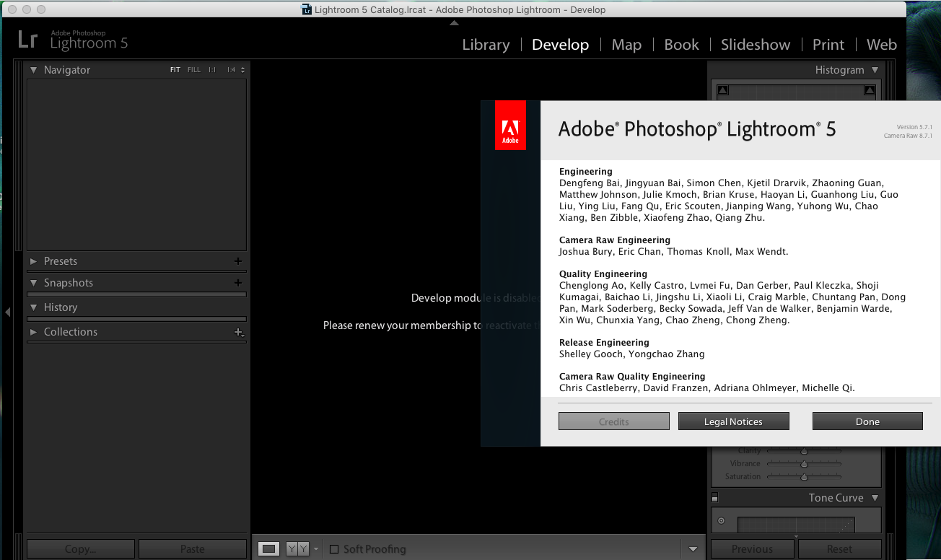Open toolbar content menu at right end
Screen dimensions: 941x560
(x=693, y=549)
